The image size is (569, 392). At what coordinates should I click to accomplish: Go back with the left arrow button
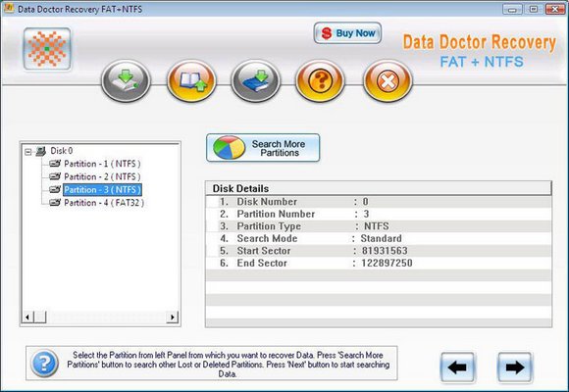(x=457, y=367)
